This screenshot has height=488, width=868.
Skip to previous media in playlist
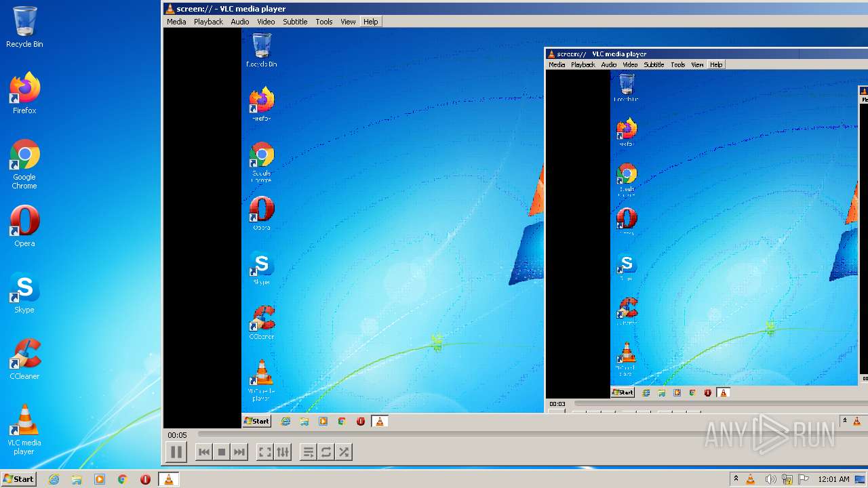[x=203, y=452]
